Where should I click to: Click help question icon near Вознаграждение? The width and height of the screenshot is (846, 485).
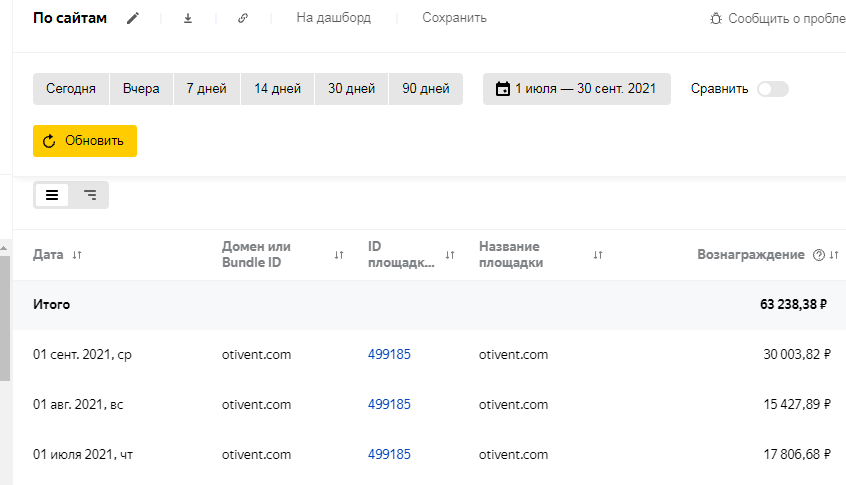[819, 255]
